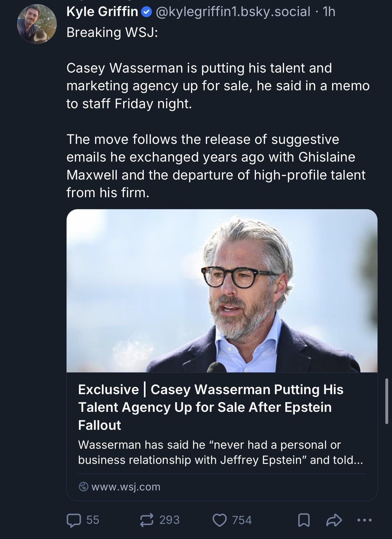Click the share arrow icon
This screenshot has height=539, width=392.
pyautogui.click(x=334, y=520)
